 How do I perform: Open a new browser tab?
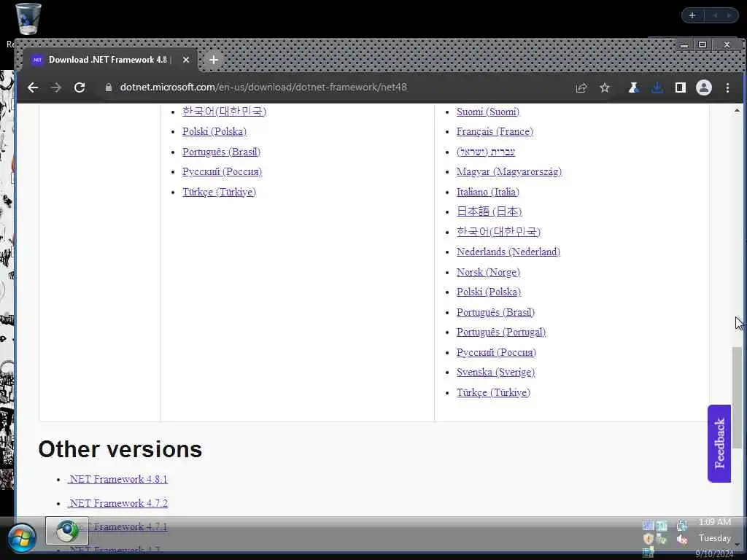(x=214, y=60)
